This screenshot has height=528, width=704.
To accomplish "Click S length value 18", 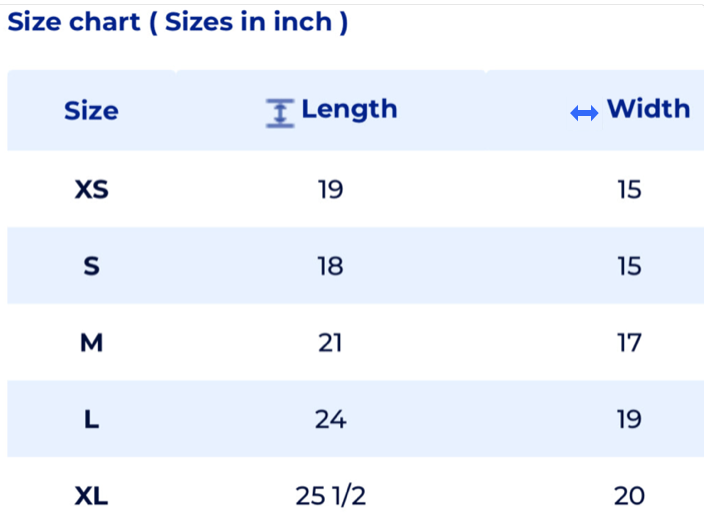I will [330, 266].
